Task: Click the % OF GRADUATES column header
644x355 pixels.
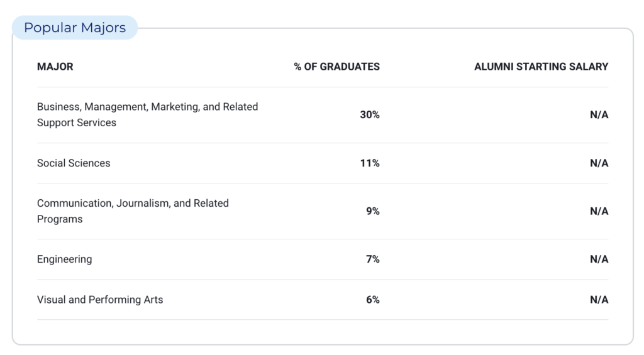Action: 336,67
